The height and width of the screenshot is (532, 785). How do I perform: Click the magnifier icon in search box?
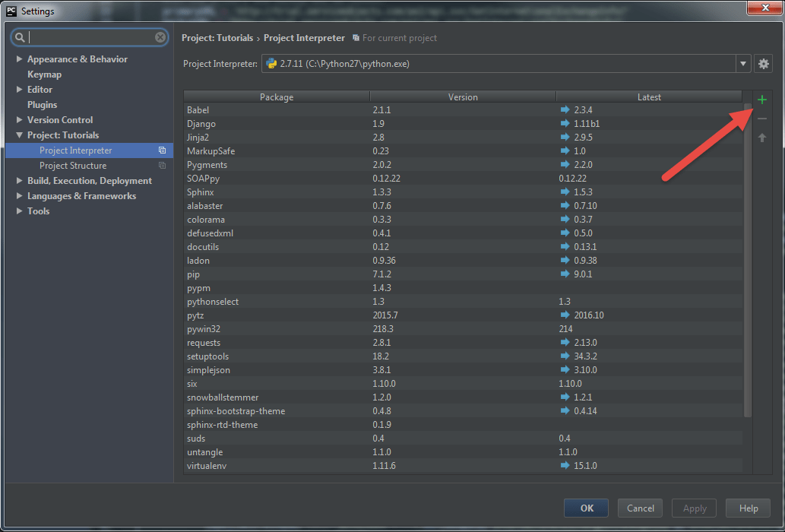(20, 37)
